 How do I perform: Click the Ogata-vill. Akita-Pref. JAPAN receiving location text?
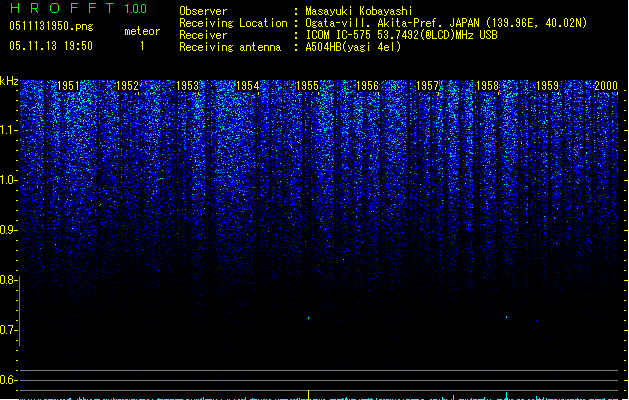(446, 23)
